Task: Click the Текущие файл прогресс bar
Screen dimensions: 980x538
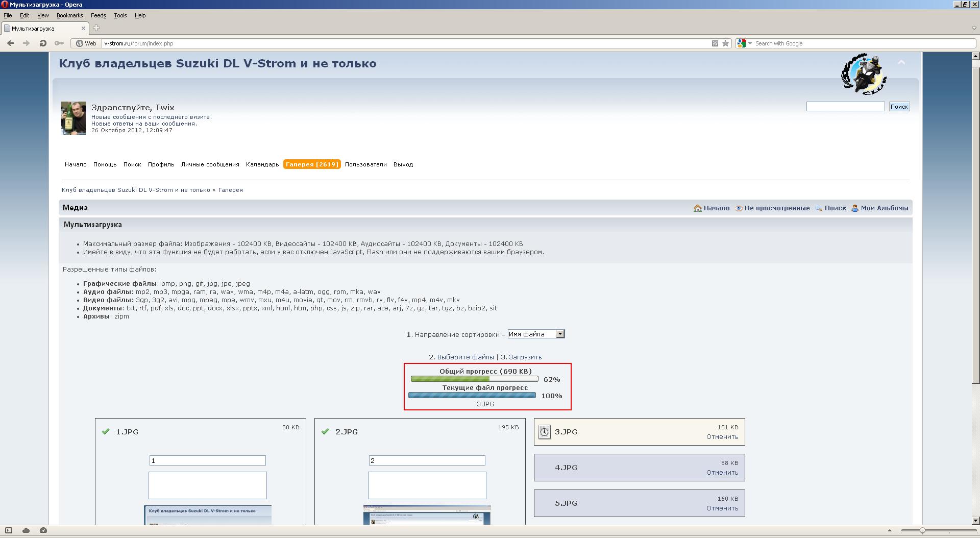Action: (x=472, y=395)
